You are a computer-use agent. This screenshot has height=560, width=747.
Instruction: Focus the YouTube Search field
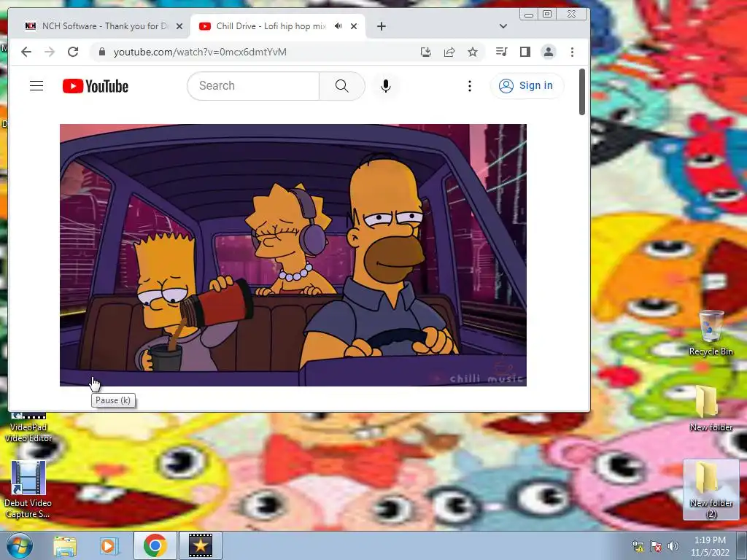253,86
